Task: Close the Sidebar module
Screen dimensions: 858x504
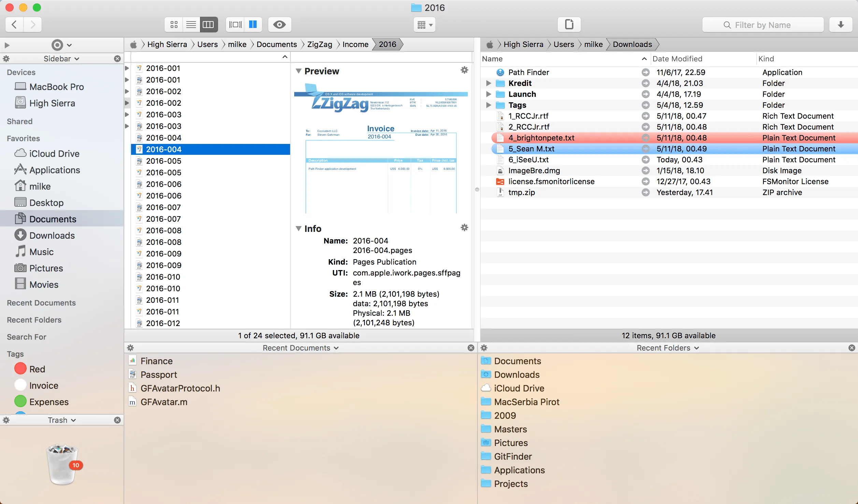Action: tap(117, 59)
